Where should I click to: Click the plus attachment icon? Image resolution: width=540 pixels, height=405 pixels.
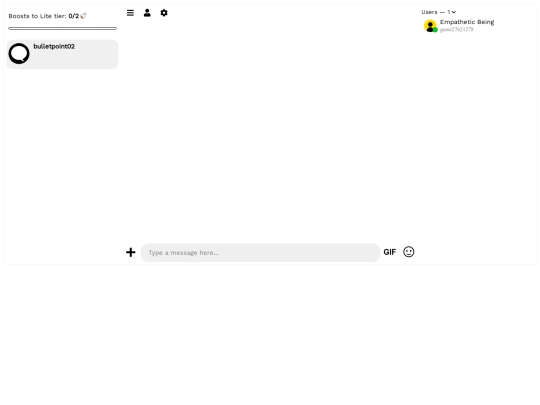point(131,252)
